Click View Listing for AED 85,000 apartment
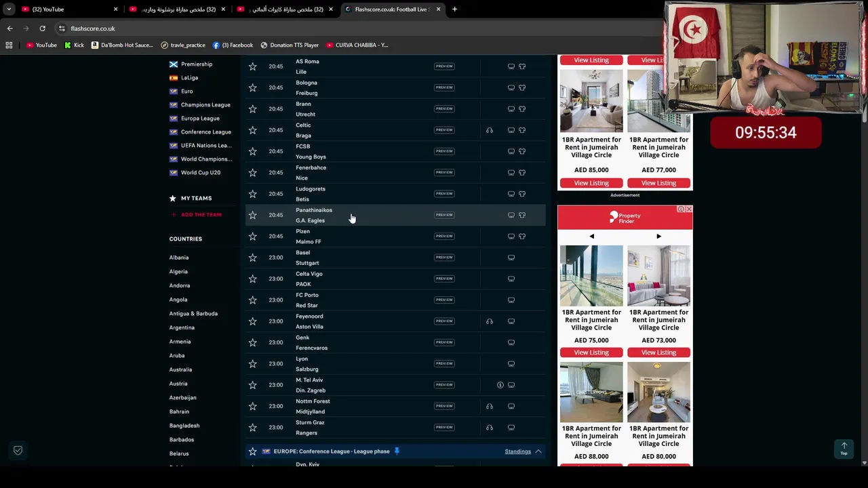The width and height of the screenshot is (868, 488). (x=591, y=183)
